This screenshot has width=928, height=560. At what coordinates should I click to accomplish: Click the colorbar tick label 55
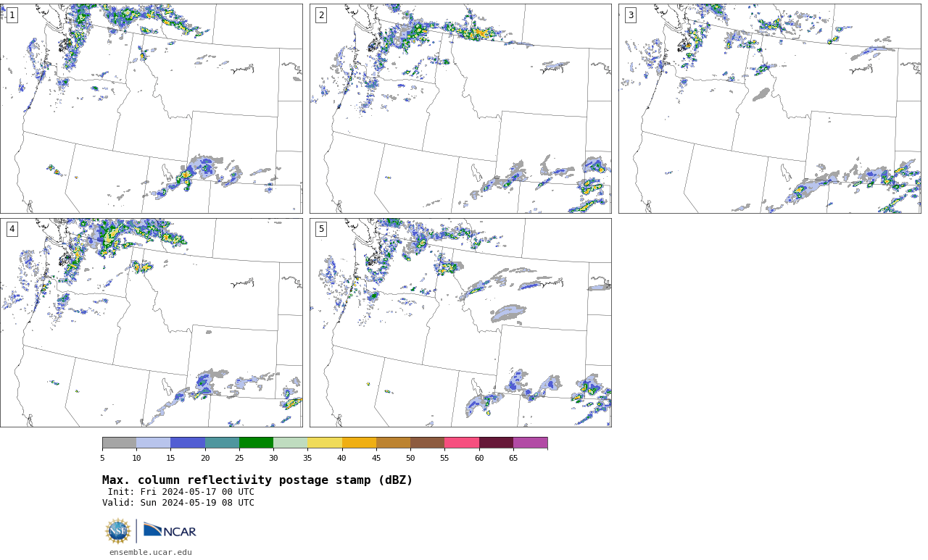(x=444, y=458)
